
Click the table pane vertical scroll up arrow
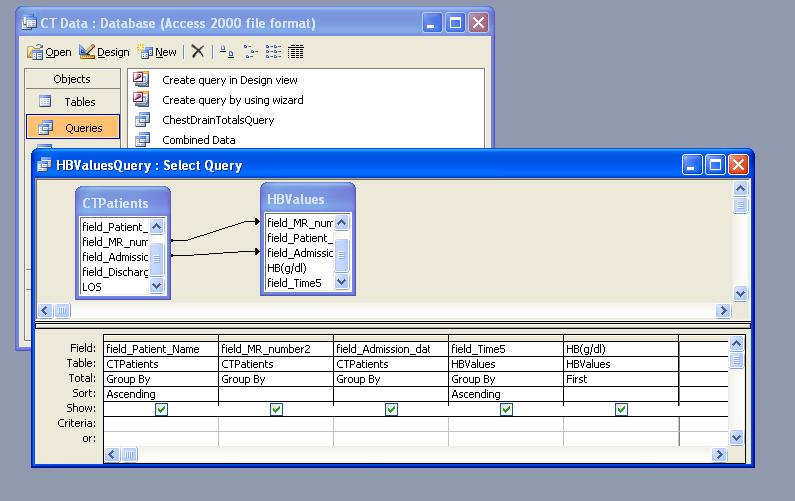(x=740, y=189)
